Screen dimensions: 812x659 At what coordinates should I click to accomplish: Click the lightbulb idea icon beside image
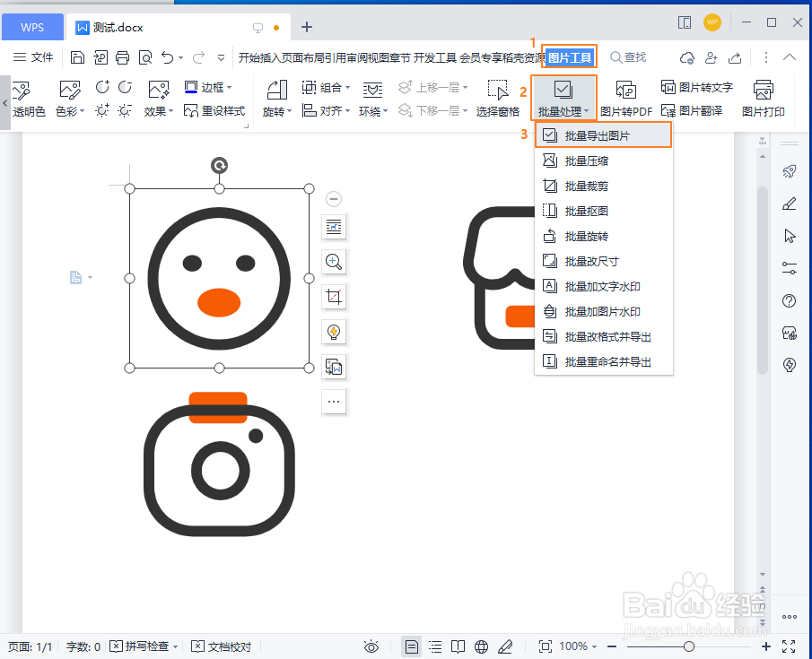[334, 332]
